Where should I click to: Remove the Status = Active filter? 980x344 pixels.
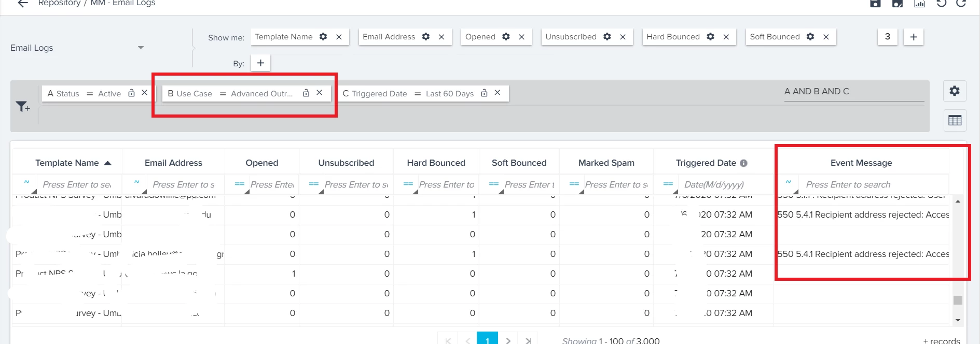click(x=145, y=93)
